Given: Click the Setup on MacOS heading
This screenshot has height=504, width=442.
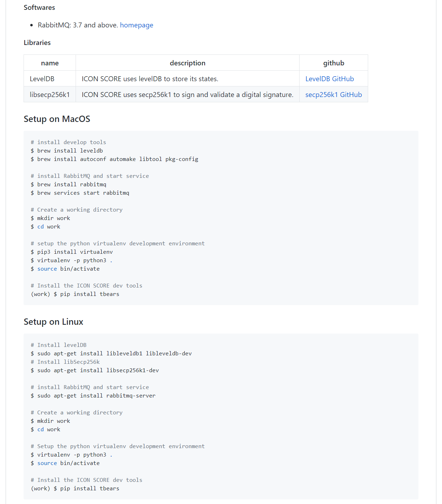Looking at the screenshot, I should pos(57,119).
